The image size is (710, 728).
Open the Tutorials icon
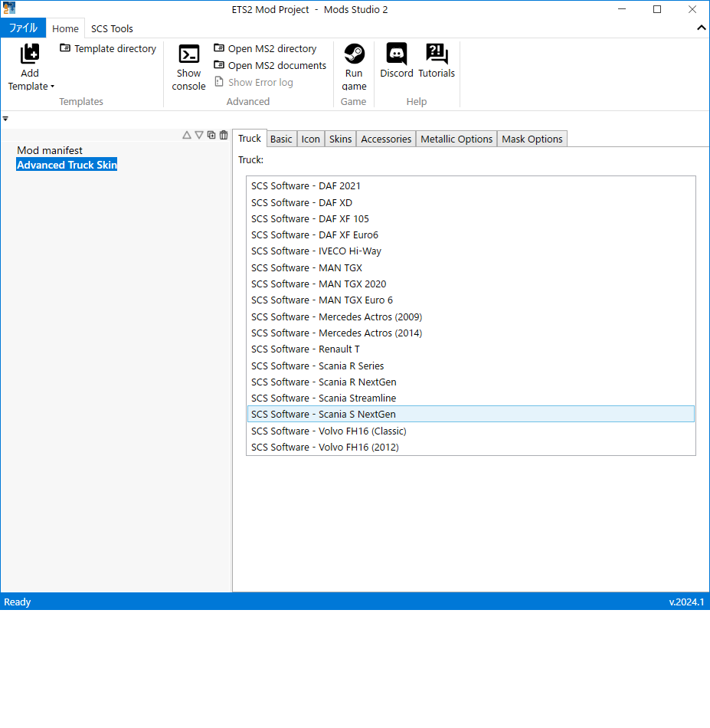click(437, 54)
